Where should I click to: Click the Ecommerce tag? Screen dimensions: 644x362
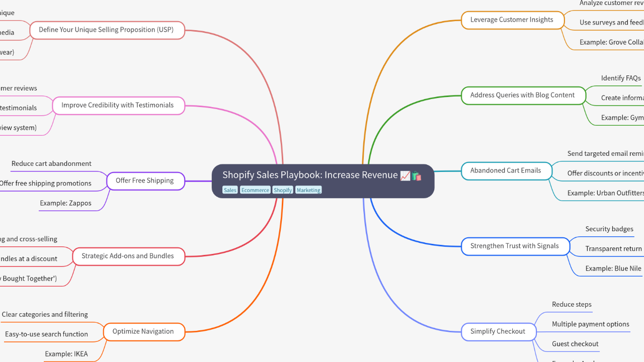[255, 190]
